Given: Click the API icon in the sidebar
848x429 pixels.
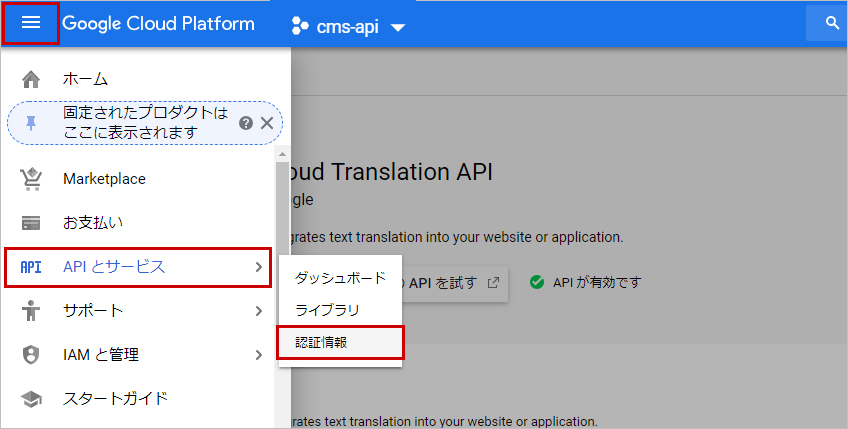Looking at the screenshot, I should pos(31,267).
